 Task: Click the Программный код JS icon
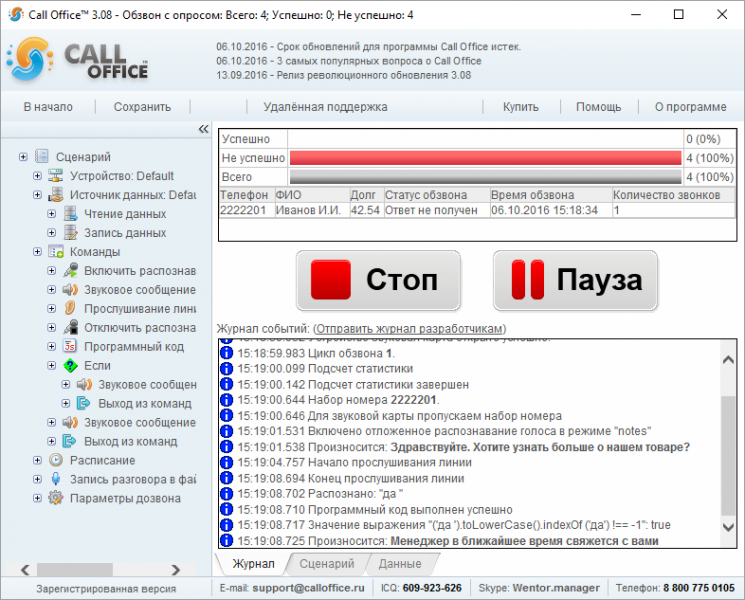click(70, 346)
